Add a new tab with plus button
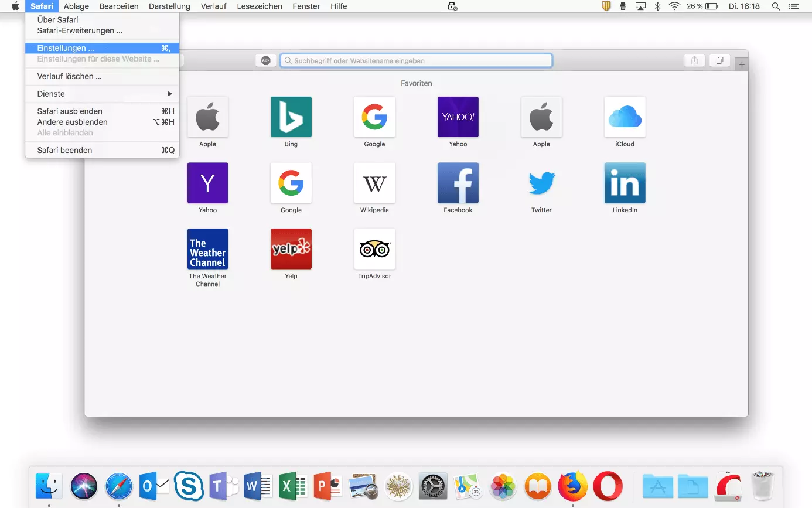The height and width of the screenshot is (508, 812). [742, 64]
